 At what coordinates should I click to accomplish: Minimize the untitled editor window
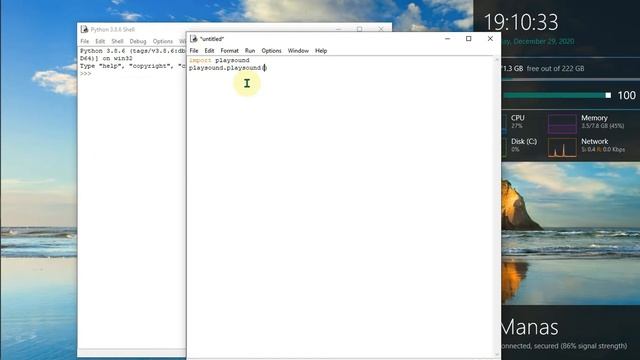pyautogui.click(x=447, y=39)
